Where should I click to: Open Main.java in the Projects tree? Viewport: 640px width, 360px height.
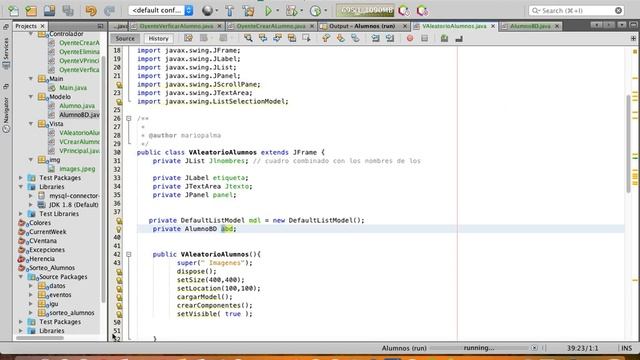73,88
